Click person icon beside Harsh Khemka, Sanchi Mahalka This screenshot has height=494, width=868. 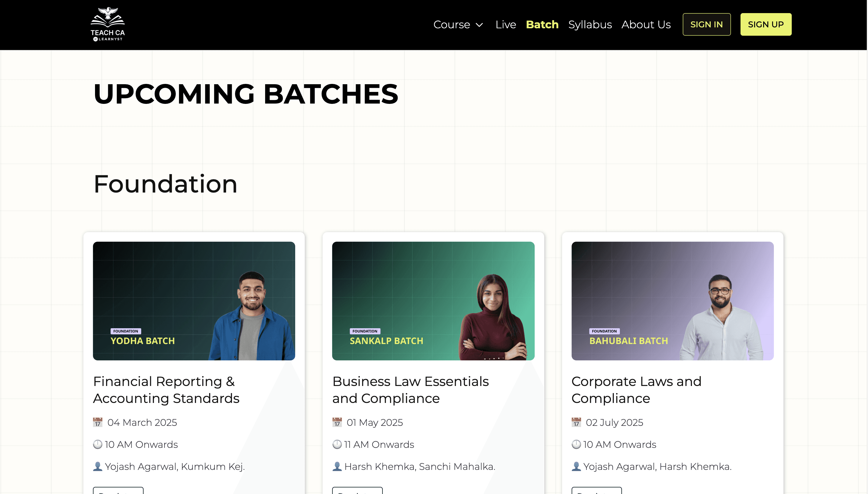(337, 467)
